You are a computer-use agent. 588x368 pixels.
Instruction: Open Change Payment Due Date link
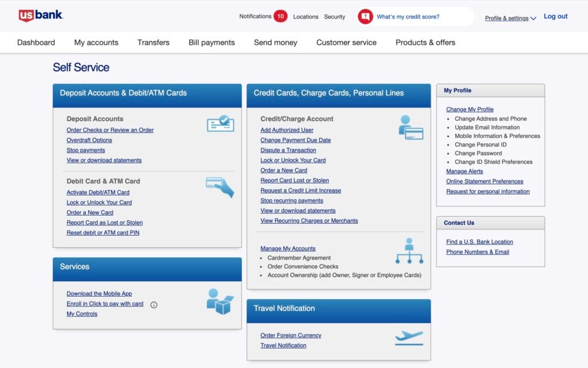point(296,140)
